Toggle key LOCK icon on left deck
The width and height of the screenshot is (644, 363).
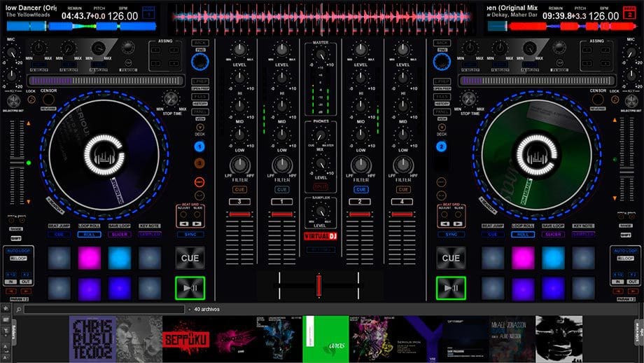click(31, 100)
